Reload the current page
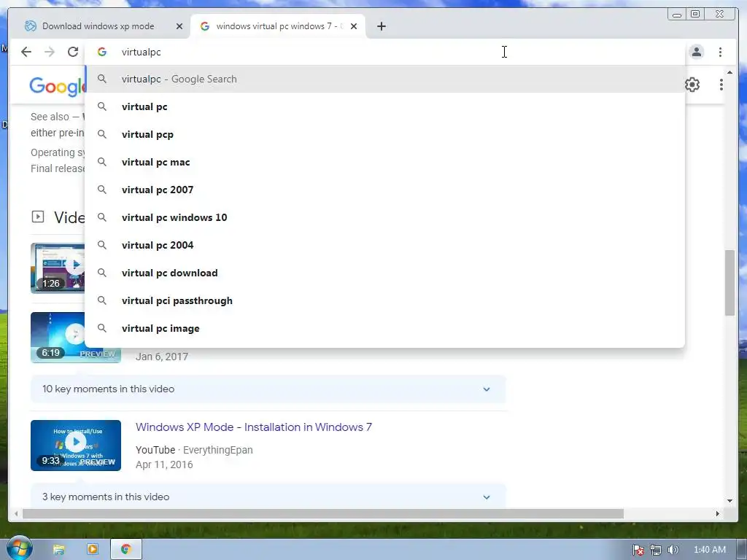This screenshot has height=560, width=747. pos(73,52)
